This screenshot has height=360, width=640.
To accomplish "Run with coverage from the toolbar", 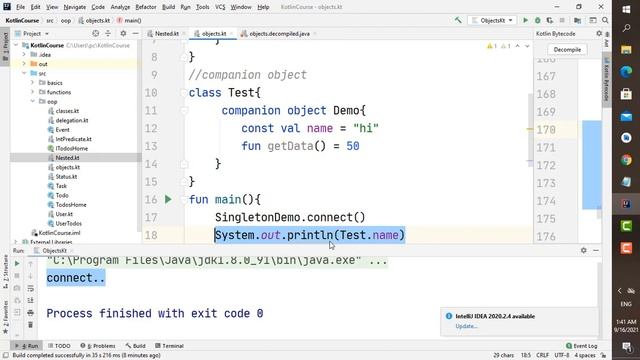I will tap(550, 20).
